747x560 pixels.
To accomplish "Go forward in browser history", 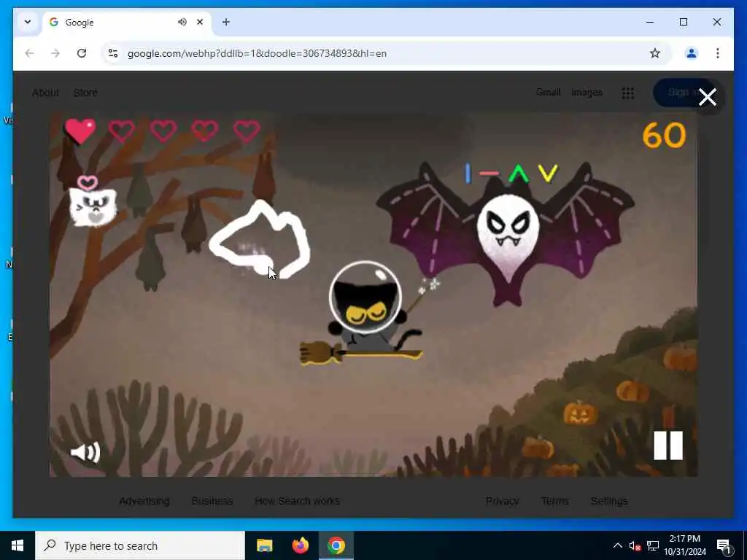I will tap(55, 53).
